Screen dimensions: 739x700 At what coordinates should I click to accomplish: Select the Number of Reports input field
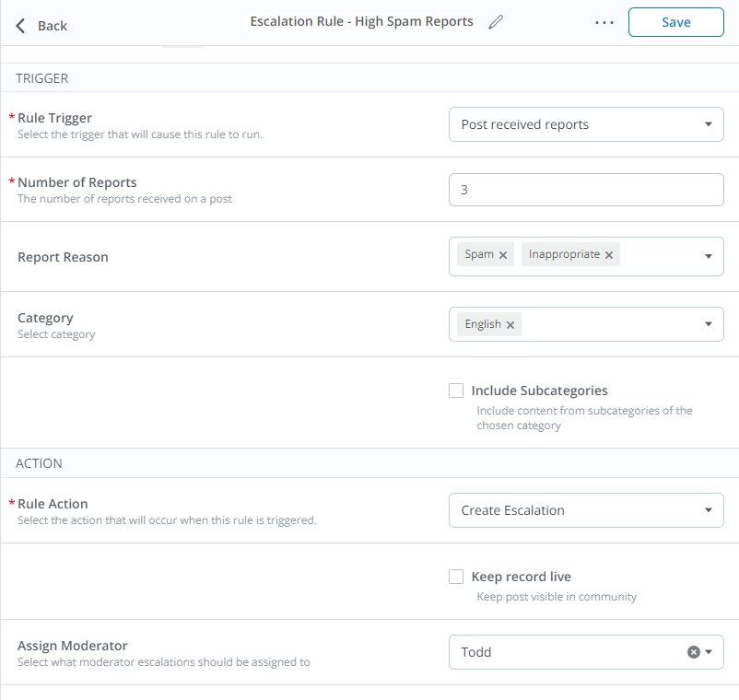point(586,190)
